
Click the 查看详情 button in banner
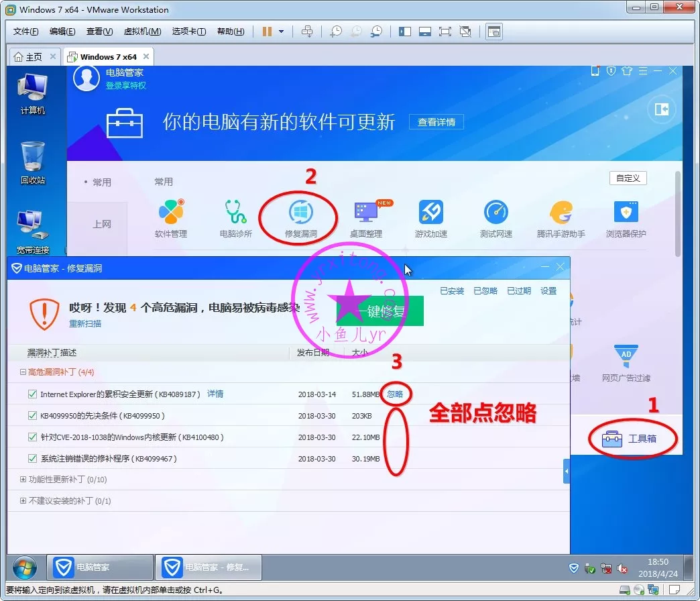(x=436, y=122)
